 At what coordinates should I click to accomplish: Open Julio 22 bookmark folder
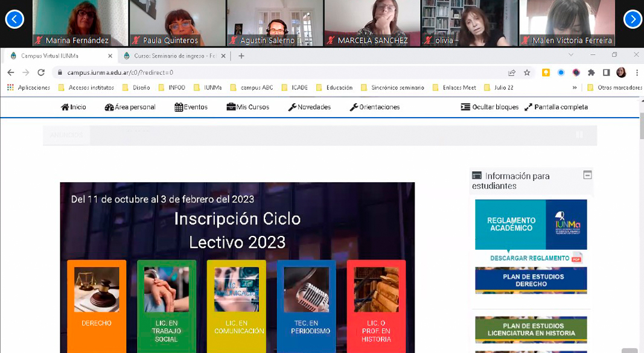pyautogui.click(x=499, y=87)
